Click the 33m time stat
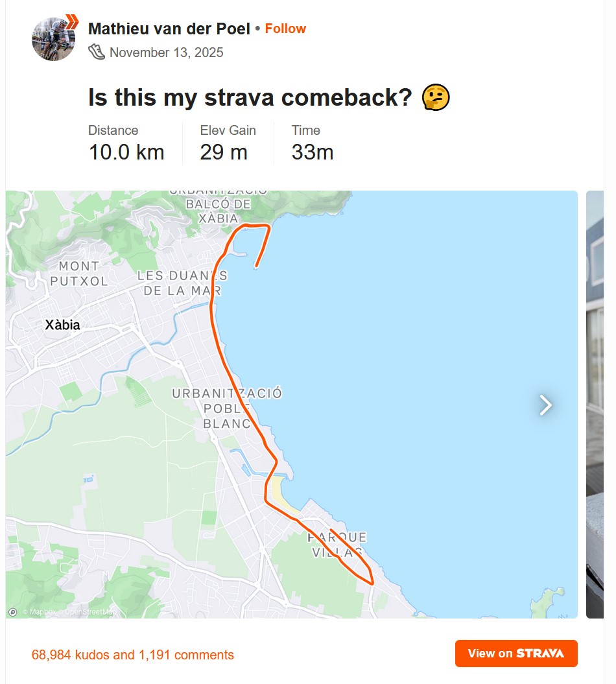Screen dimensions: 616x684 313,152
